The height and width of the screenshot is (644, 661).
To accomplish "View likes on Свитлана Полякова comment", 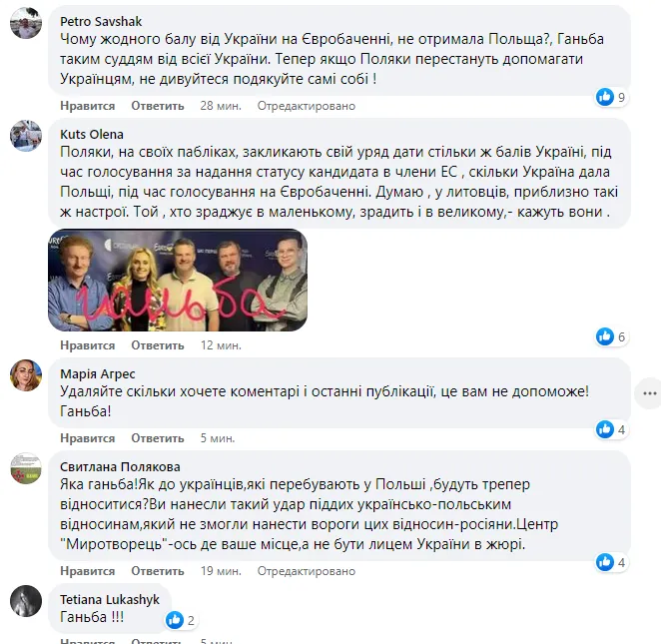I will [611, 563].
